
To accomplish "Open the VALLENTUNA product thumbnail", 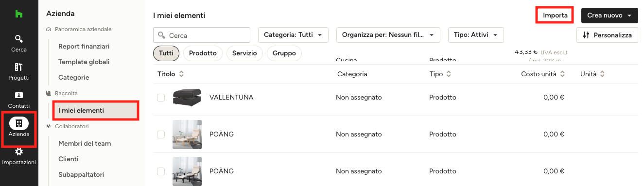I will click(187, 98).
